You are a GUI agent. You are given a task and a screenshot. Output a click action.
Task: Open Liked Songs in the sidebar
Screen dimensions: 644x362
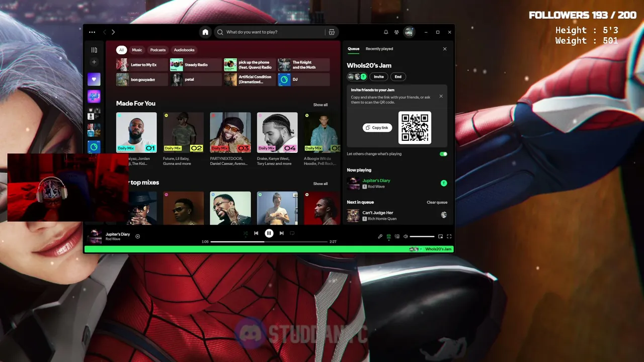(94, 79)
